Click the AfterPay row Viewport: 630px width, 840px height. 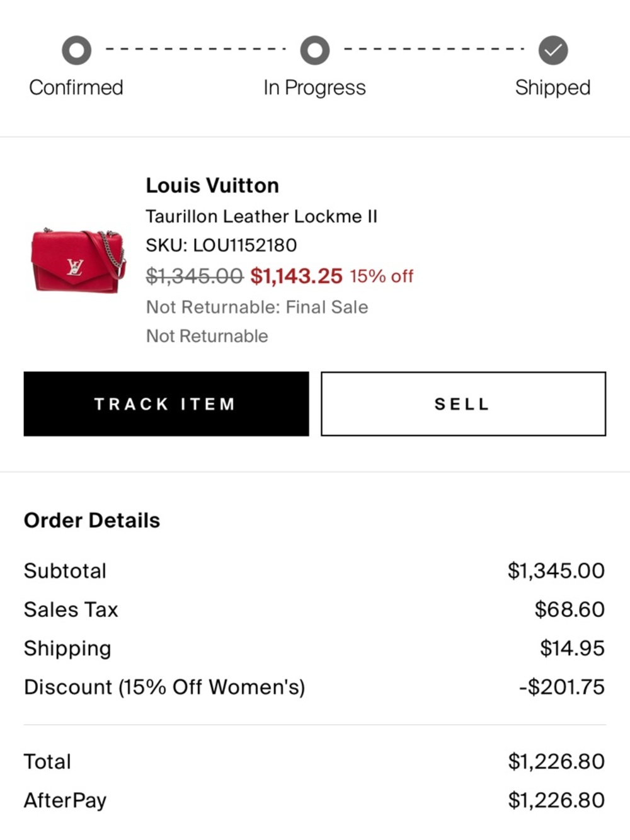65,800
